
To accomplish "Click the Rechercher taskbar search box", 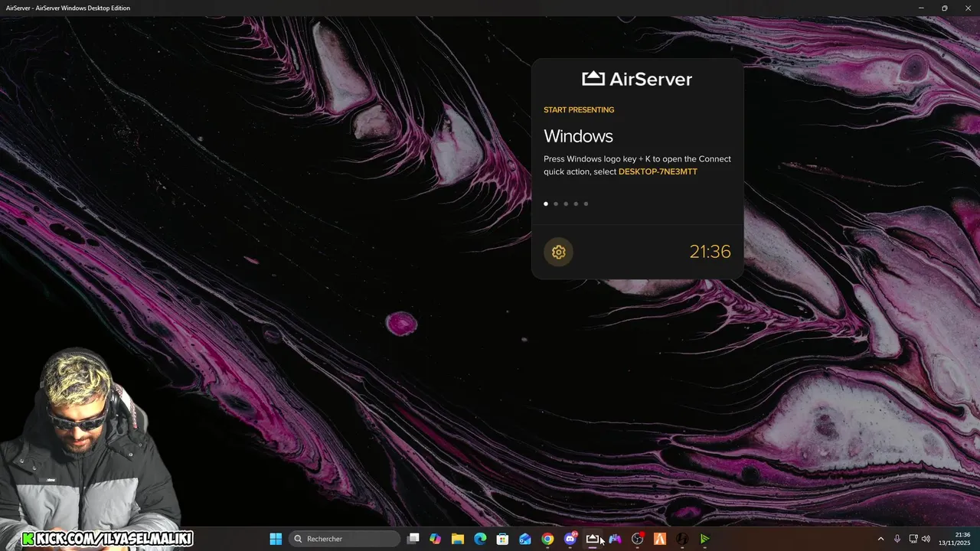I will (345, 539).
